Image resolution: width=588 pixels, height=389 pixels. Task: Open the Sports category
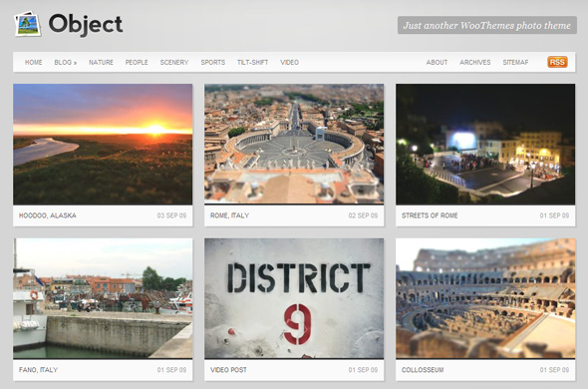212,62
